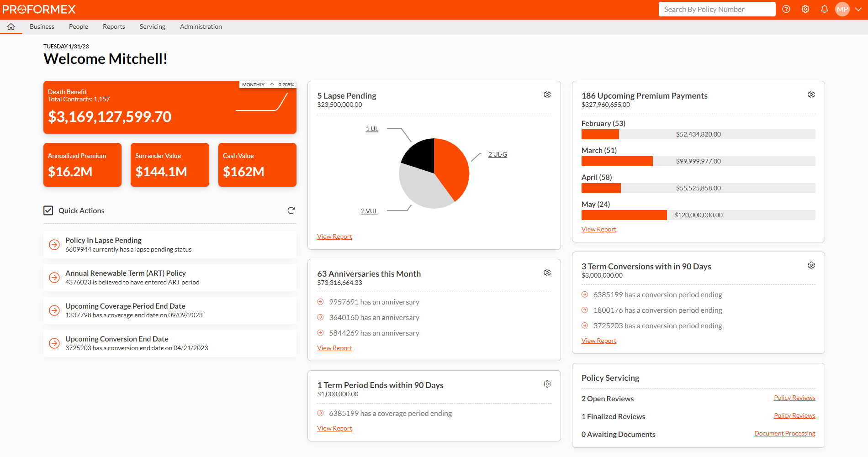Screen dimensions: 868x457
Task: Click the May premium payments bar
Action: point(624,215)
